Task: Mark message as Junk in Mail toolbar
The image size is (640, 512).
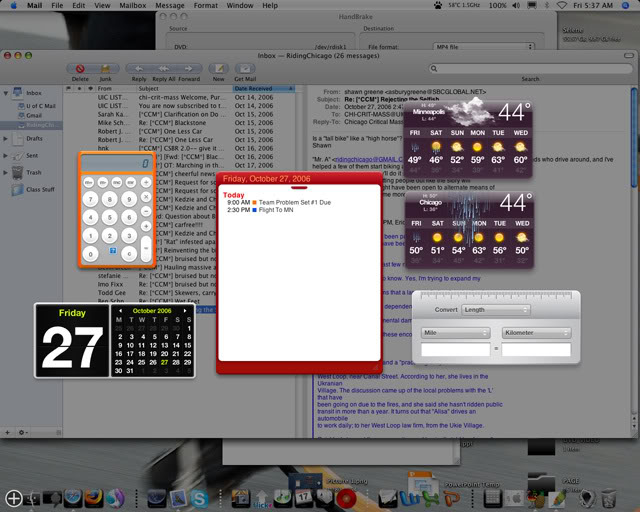Action: tap(106, 69)
